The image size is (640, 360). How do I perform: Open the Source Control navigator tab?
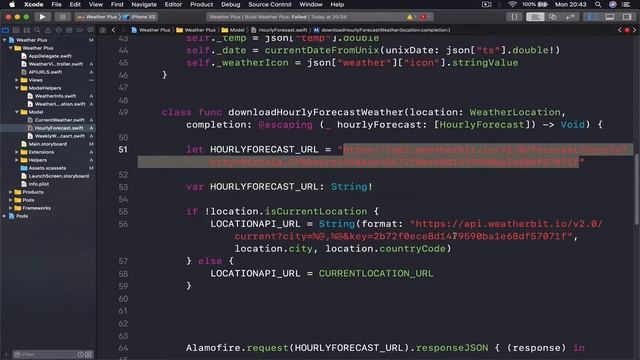16,30
